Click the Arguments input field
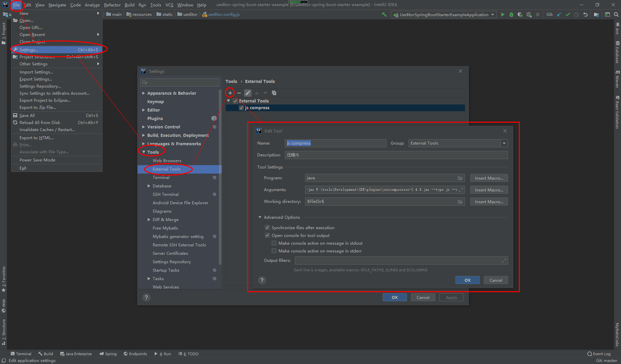This screenshot has width=621, height=364. [x=381, y=189]
